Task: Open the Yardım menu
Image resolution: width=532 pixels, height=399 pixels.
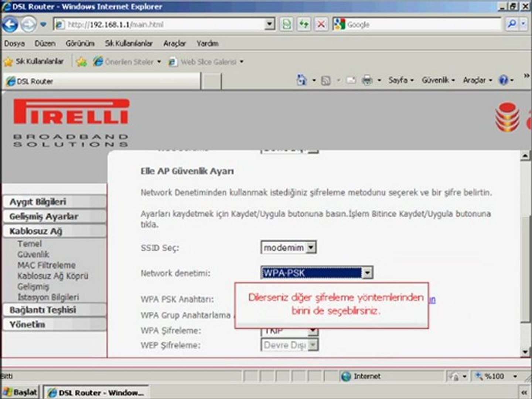Action: pyautogui.click(x=207, y=44)
